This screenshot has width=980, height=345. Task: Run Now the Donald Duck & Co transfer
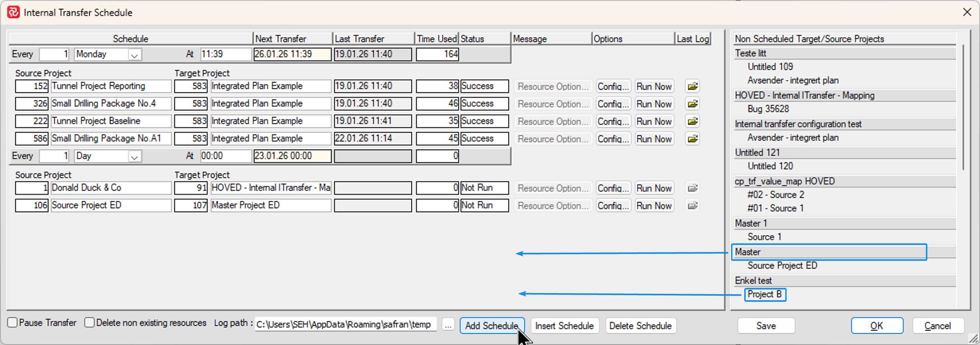click(654, 188)
